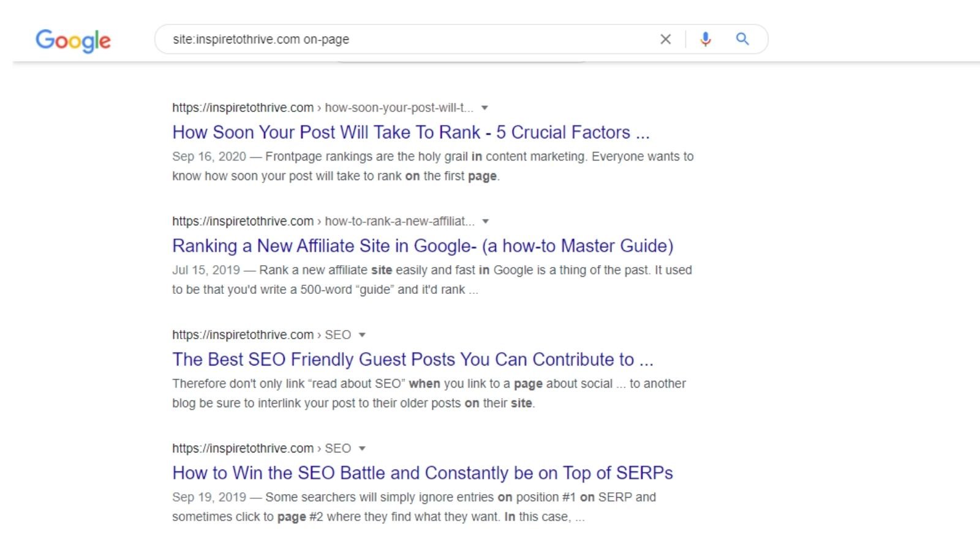Image resolution: width=980 pixels, height=551 pixels.
Task: Click snippet text starting 'Sep 16, 2020 — Frontpage rankings'
Action: [432, 167]
